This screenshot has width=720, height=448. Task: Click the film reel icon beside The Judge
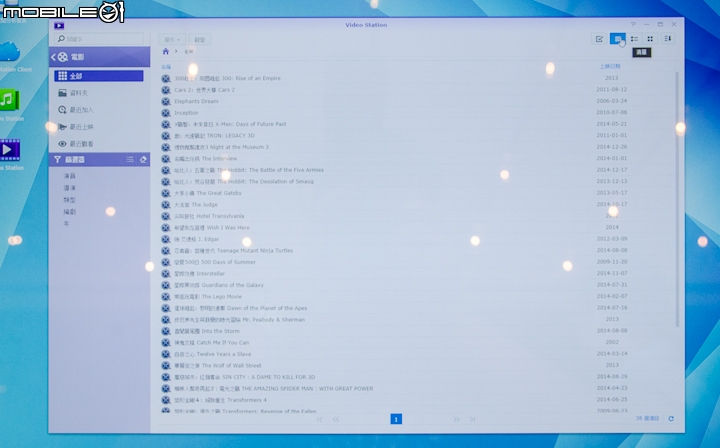[x=166, y=205]
